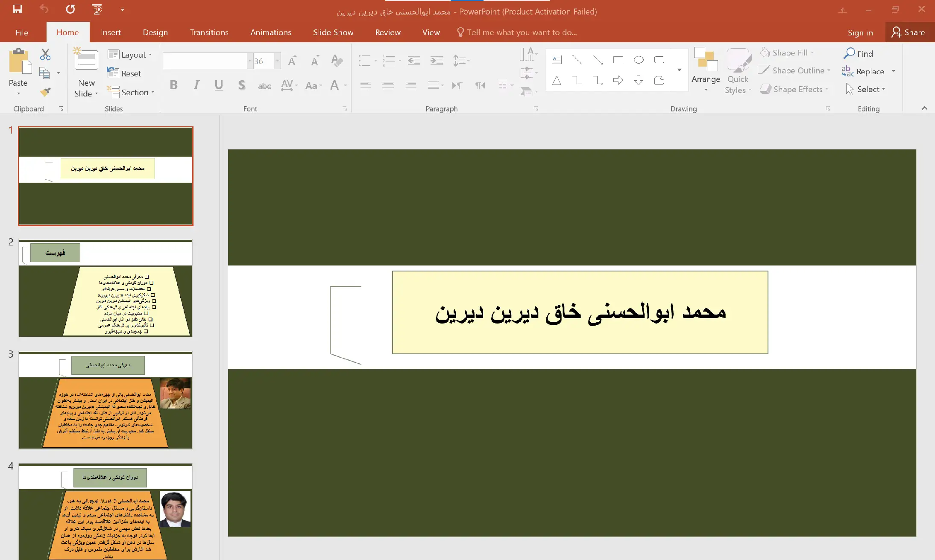Open the font size dropdown arrow
Screen dimensions: 935x560
pyautogui.click(x=277, y=61)
